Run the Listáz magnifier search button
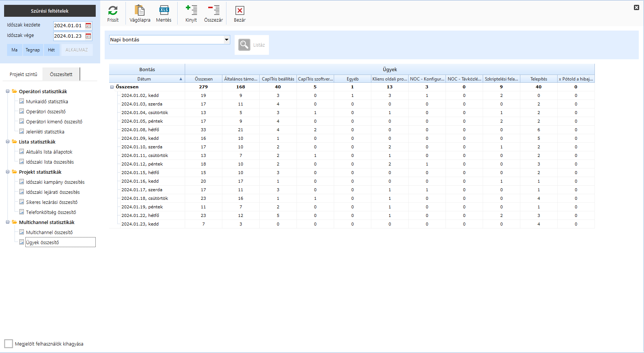 click(x=244, y=45)
